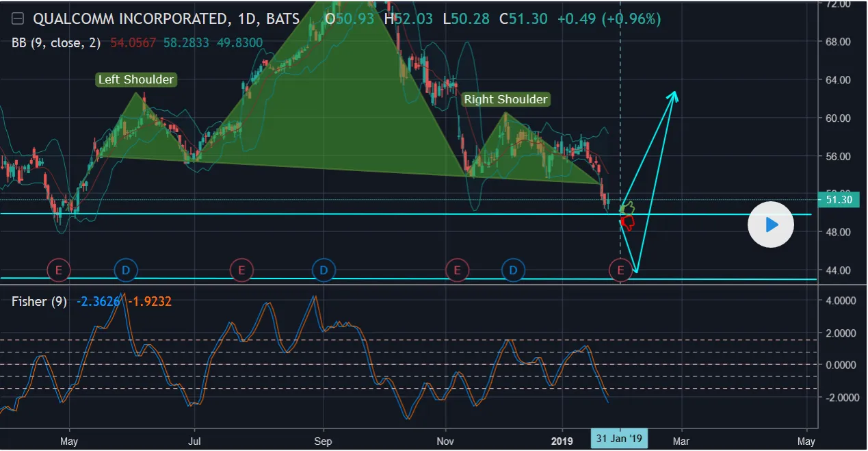Click the BB lower value 49.8300

click(240, 43)
